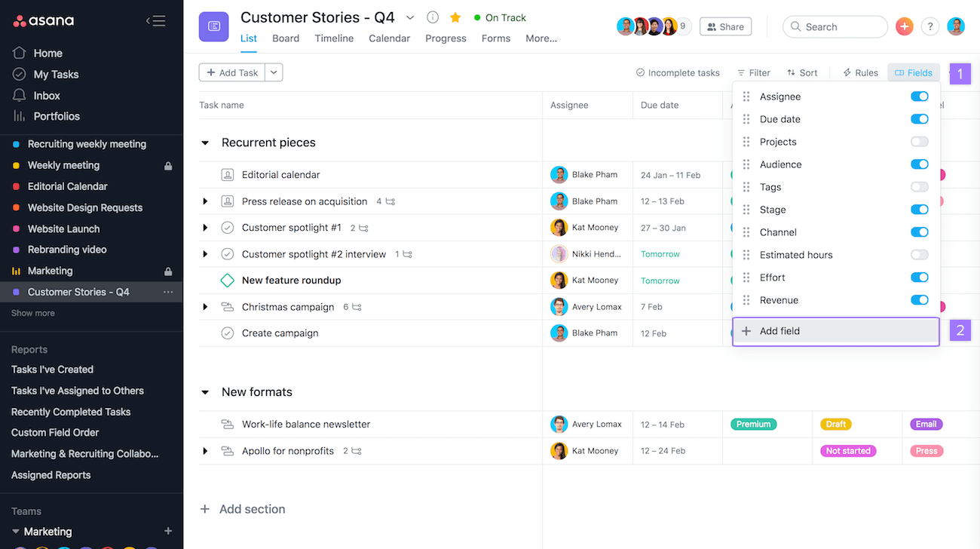Expand Customer spotlight #1 subtasks

click(x=205, y=228)
